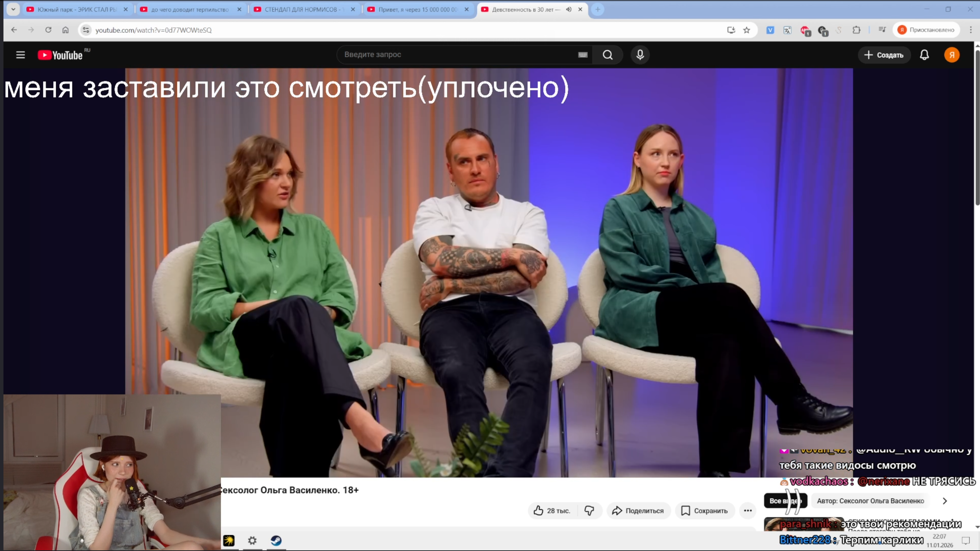Mute the tab via the speaker icon
Image resolution: width=980 pixels, height=551 pixels.
569,9
